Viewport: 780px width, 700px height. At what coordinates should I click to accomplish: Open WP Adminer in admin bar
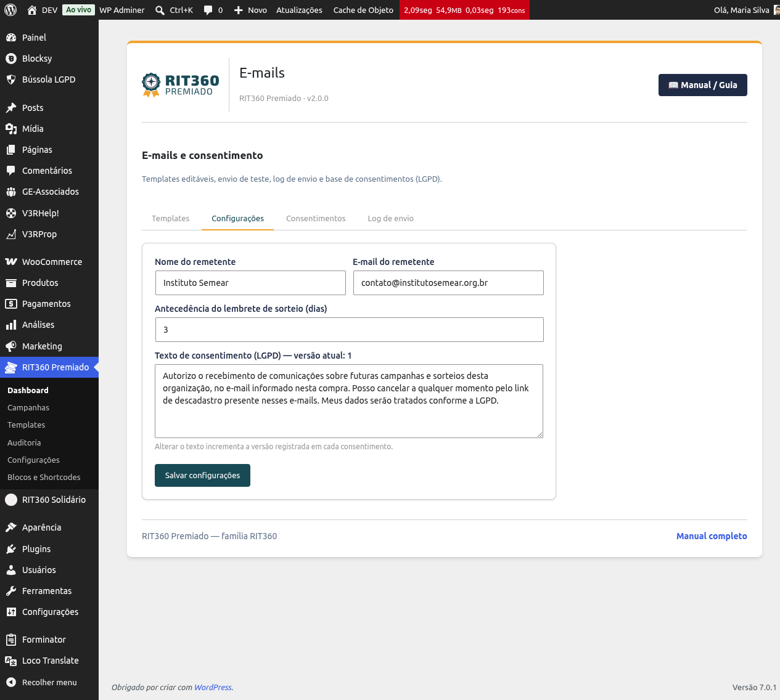(x=122, y=10)
